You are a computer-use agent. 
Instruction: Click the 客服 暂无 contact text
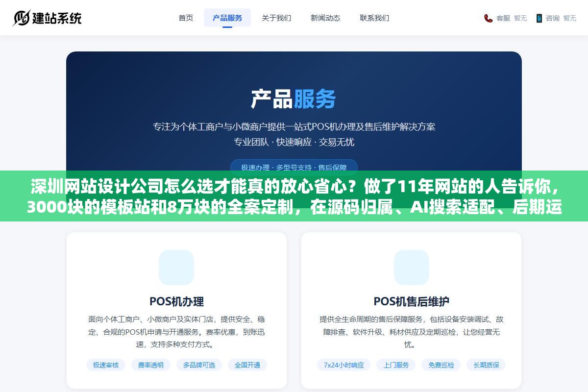(x=512, y=18)
